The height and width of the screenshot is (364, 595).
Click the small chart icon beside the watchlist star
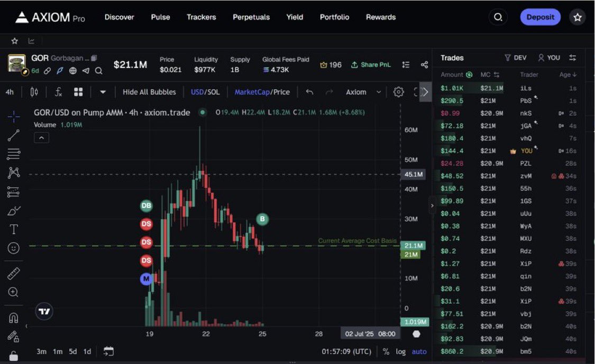31,41
